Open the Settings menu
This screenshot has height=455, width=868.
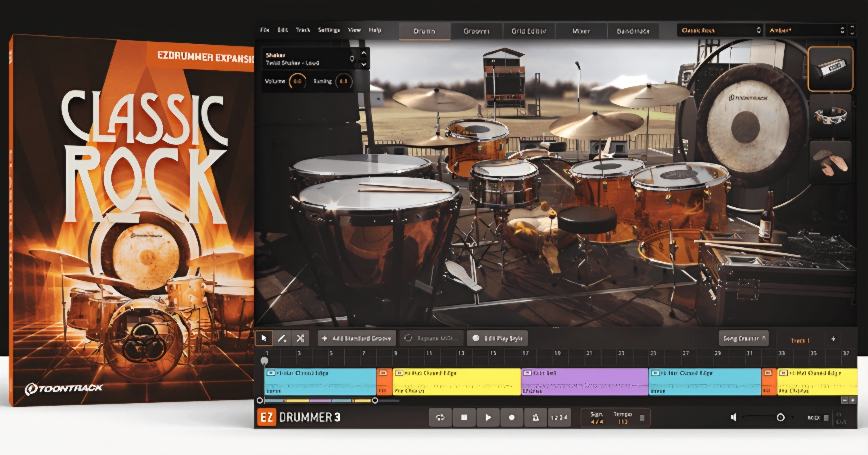[x=329, y=30]
